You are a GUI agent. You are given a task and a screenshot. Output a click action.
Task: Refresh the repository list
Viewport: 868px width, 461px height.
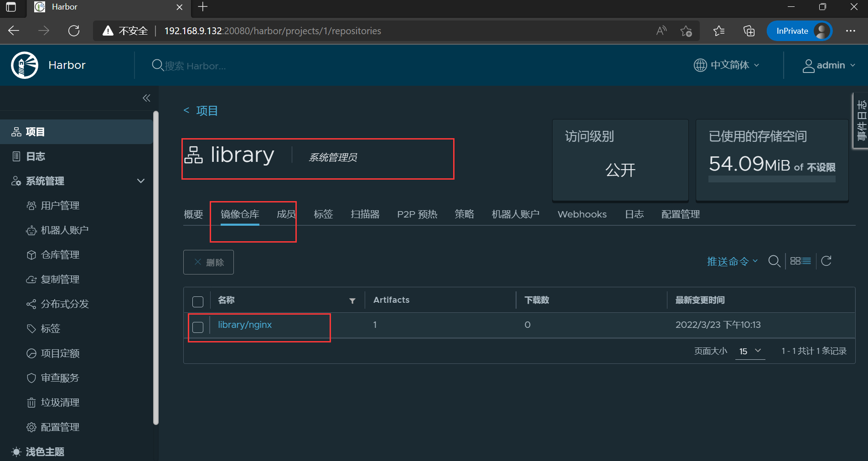point(826,261)
